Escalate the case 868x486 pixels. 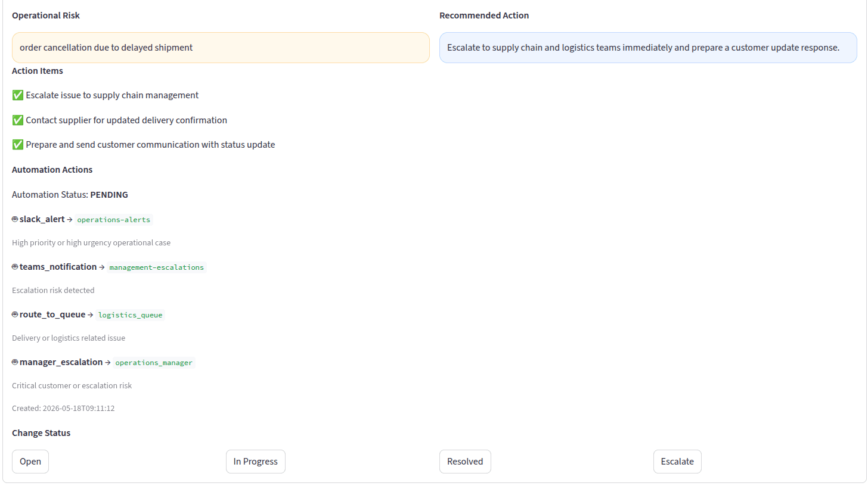click(677, 462)
